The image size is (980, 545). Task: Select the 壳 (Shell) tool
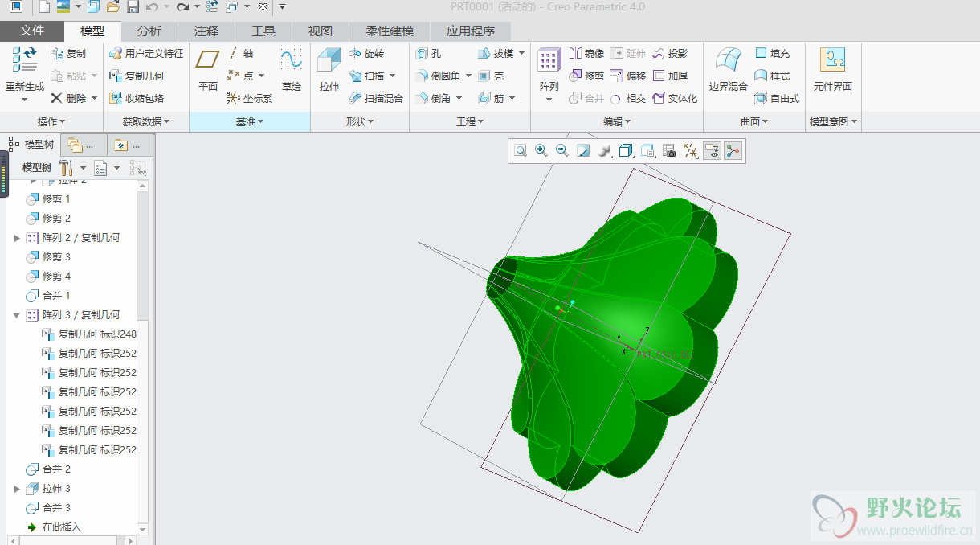[x=491, y=76]
